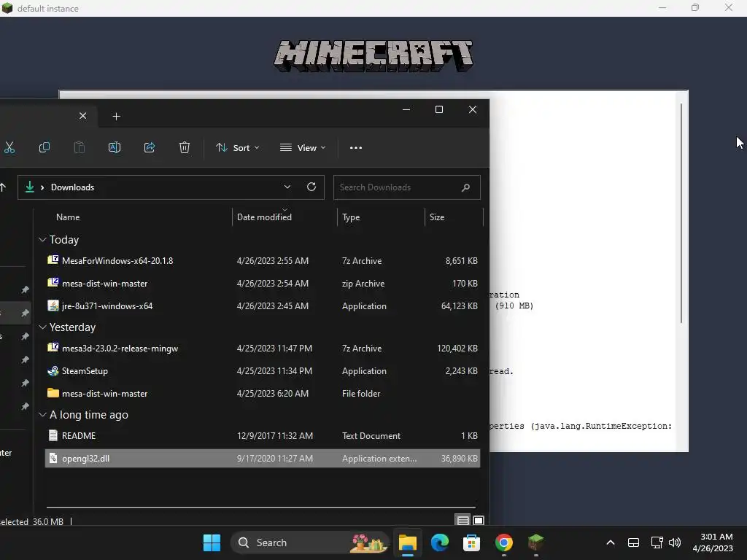Collapse the Today group
The width and height of the screenshot is (747, 560).
pyautogui.click(x=42, y=239)
